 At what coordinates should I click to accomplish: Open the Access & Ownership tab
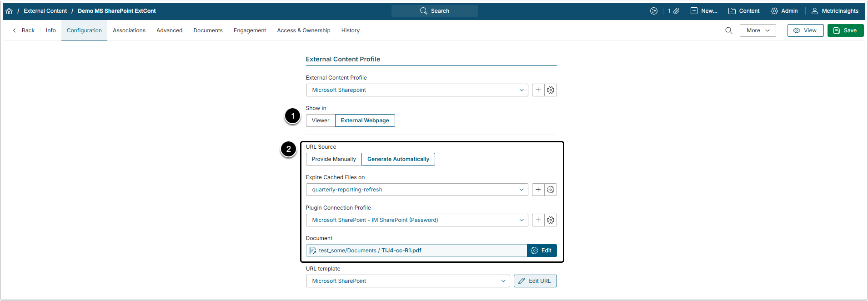tap(304, 30)
